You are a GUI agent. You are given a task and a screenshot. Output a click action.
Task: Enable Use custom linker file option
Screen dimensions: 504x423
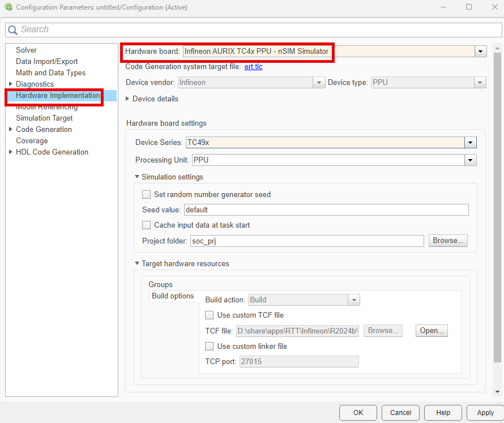pos(210,346)
